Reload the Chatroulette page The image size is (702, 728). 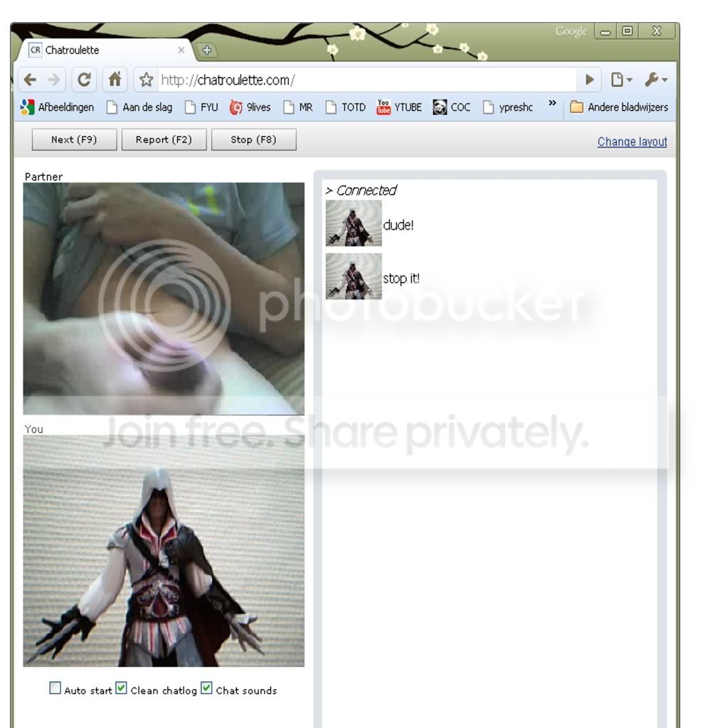(84, 80)
